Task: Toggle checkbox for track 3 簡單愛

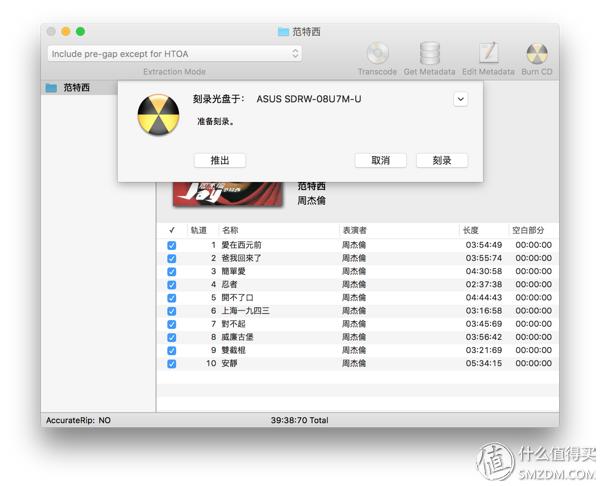Action: coord(172,272)
